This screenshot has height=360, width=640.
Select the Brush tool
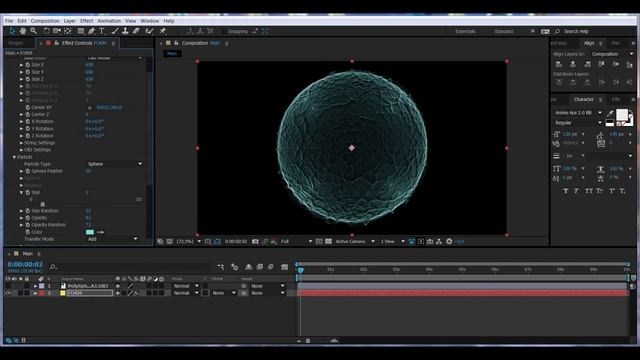(115, 31)
